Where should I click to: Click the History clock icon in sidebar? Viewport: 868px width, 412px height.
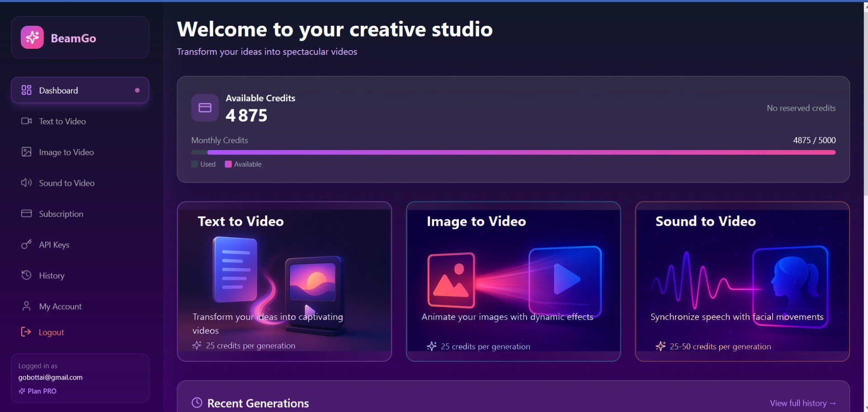[27, 275]
